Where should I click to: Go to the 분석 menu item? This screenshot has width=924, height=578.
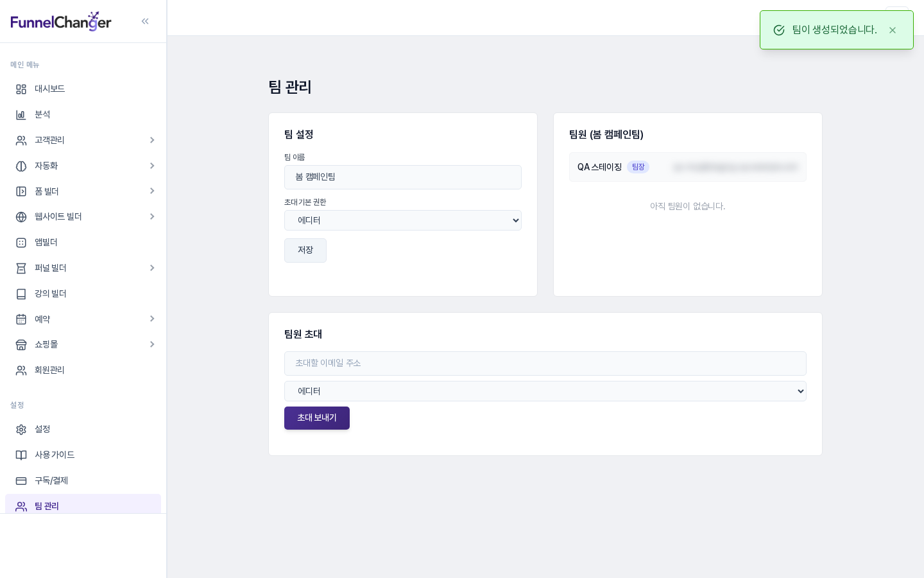click(x=83, y=115)
